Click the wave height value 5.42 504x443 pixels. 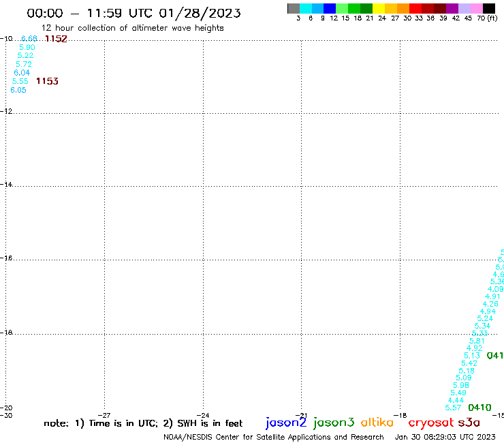coord(469,363)
